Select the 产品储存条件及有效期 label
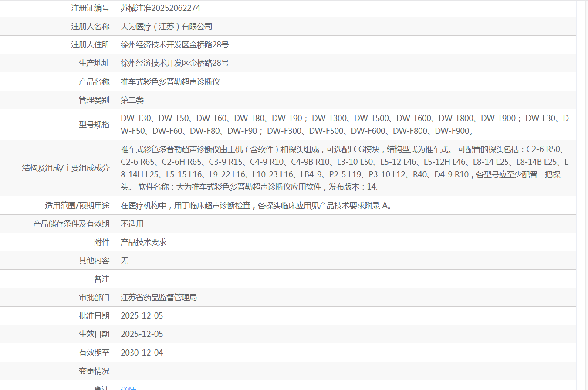This screenshot has height=390, width=588. click(x=71, y=224)
